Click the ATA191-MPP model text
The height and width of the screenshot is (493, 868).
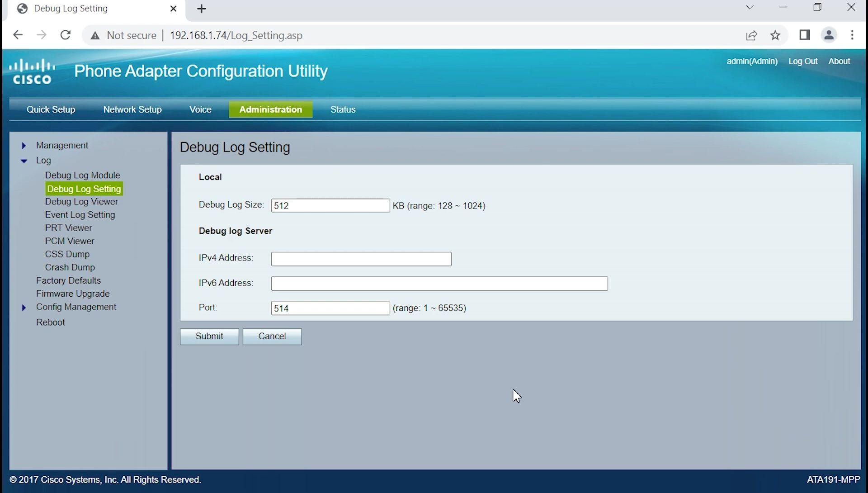[833, 479]
